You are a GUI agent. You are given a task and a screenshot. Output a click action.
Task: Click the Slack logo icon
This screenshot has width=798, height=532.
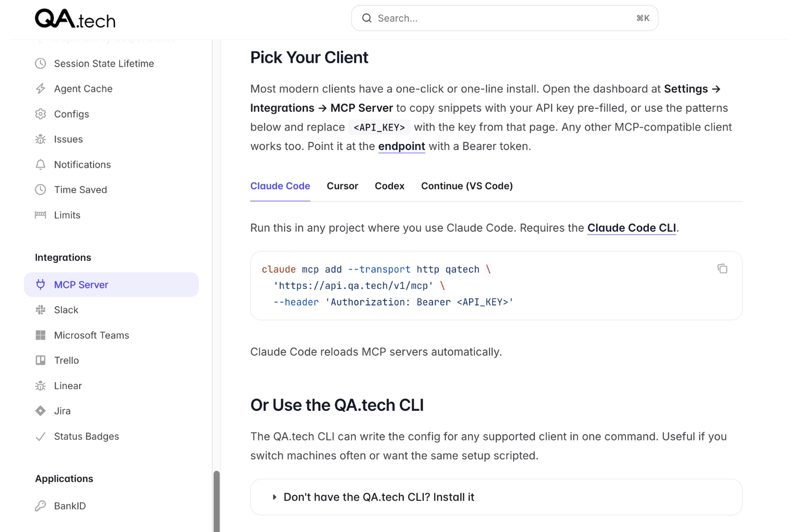pos(40,310)
